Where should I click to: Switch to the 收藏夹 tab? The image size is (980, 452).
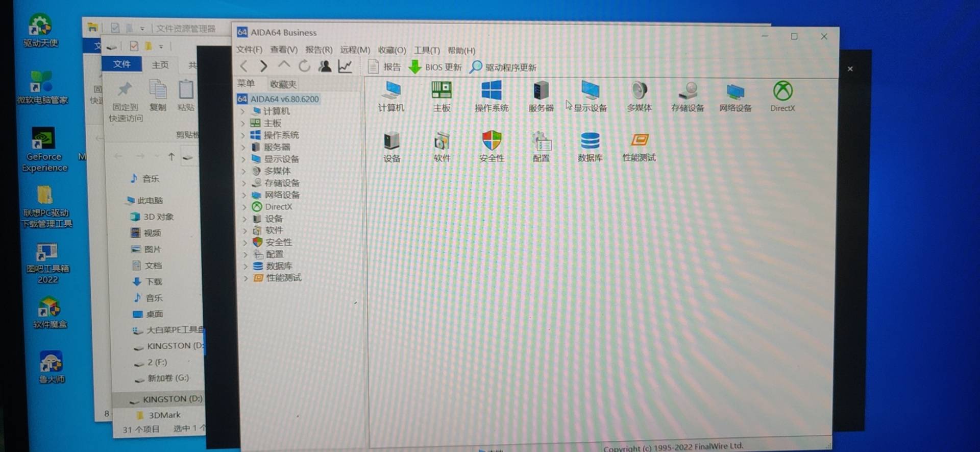click(283, 84)
